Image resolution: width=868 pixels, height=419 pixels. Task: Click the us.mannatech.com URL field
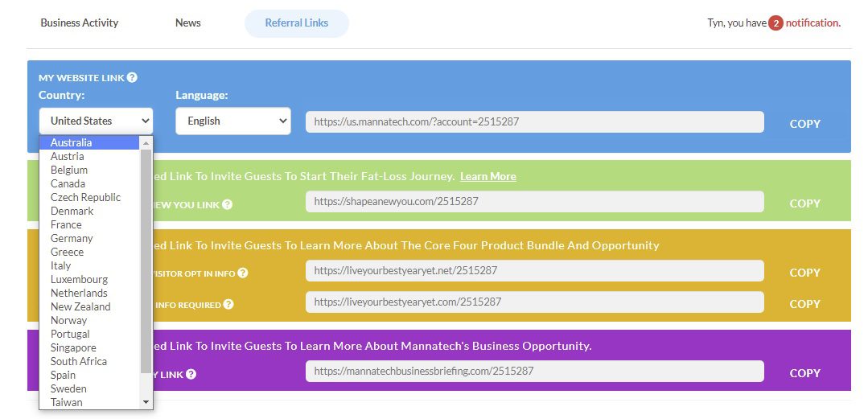tap(535, 121)
